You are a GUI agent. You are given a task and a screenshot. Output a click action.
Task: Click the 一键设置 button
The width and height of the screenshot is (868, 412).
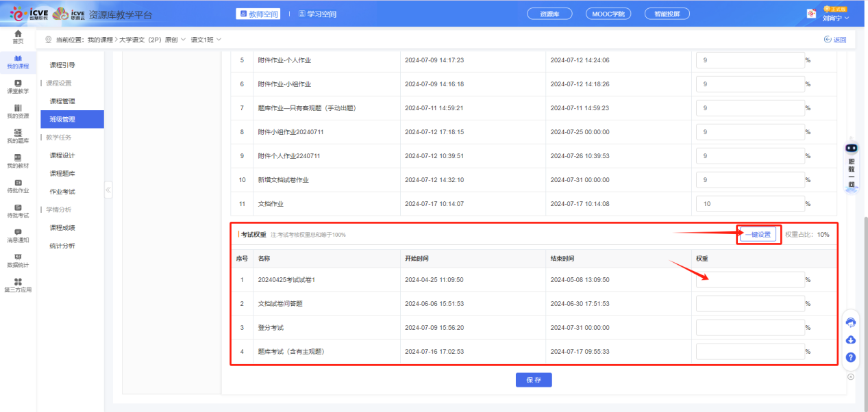[758, 235]
